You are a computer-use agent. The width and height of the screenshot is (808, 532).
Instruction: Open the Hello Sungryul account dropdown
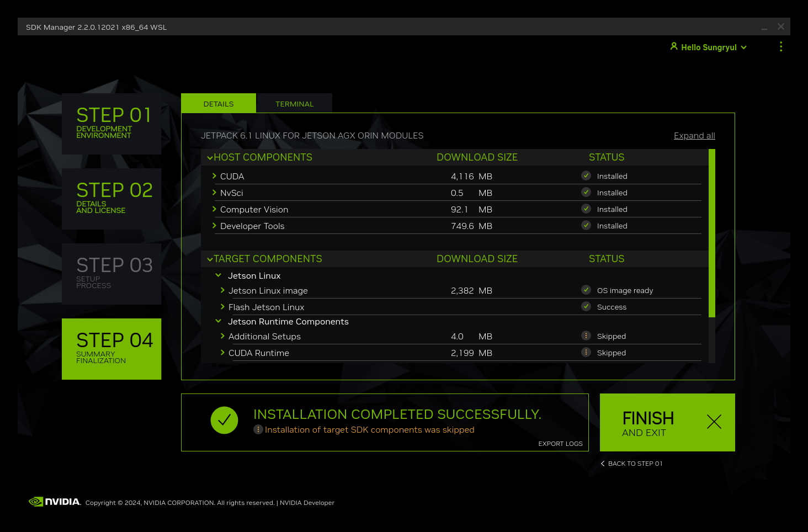709,47
